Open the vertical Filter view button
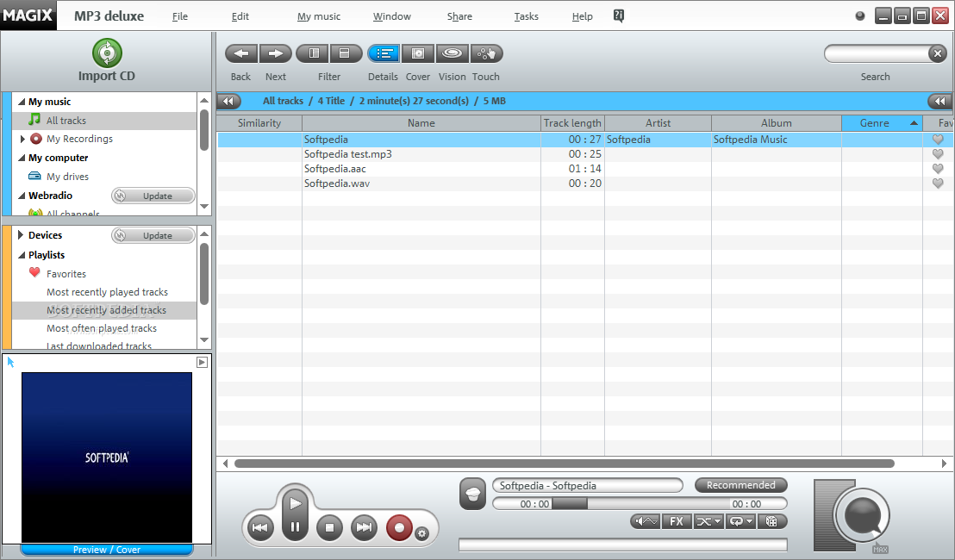The height and width of the screenshot is (560, 955). (313, 53)
